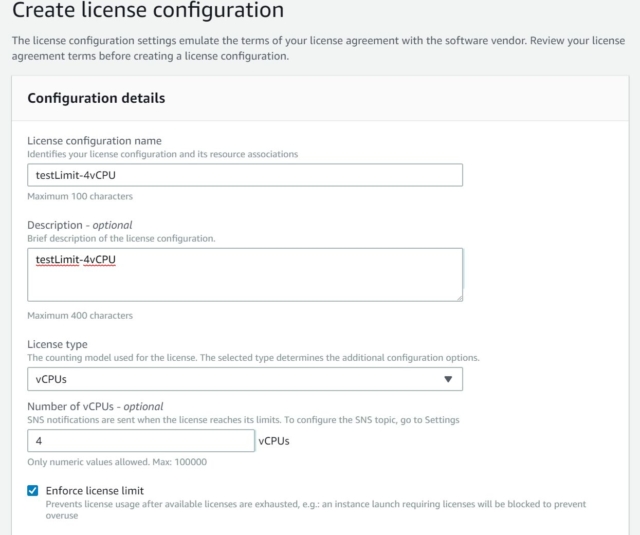Click 'Only numeric values allowed' hint text

88,462
